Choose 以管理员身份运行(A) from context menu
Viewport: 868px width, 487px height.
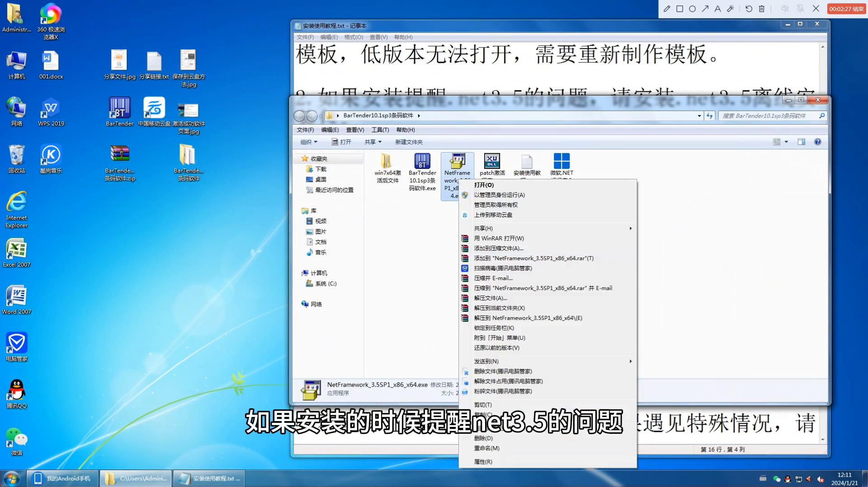coord(547,195)
